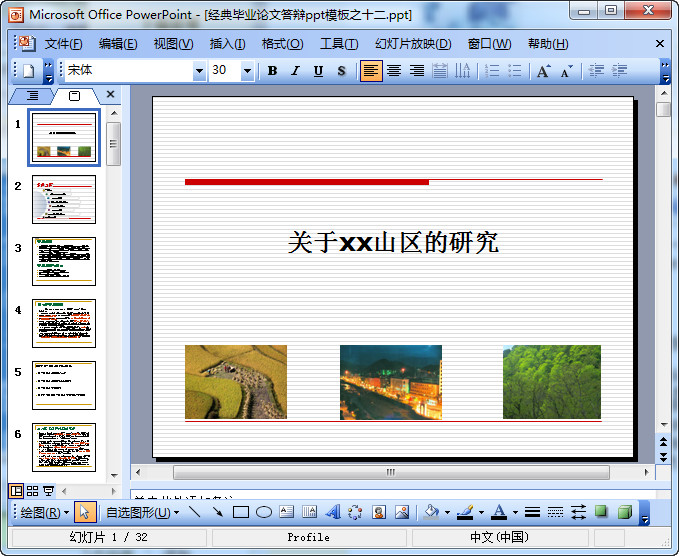
Task: Decrease indent level
Action: [x=597, y=71]
